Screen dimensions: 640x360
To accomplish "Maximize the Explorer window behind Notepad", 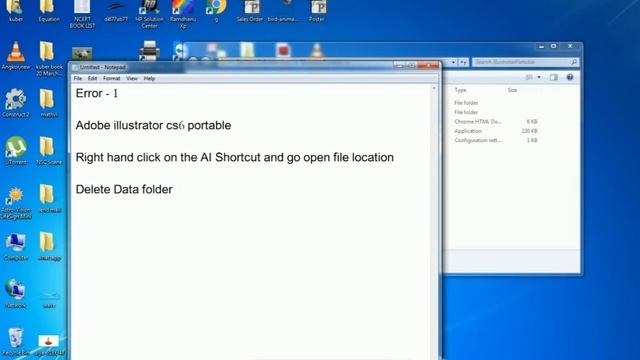I will tap(553, 46).
